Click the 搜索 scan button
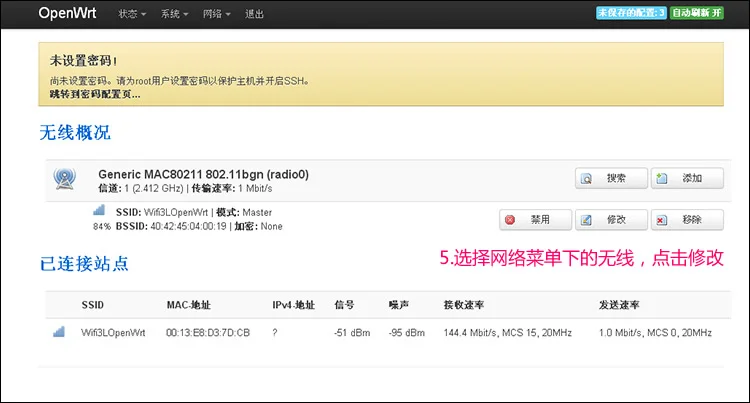 [611, 178]
